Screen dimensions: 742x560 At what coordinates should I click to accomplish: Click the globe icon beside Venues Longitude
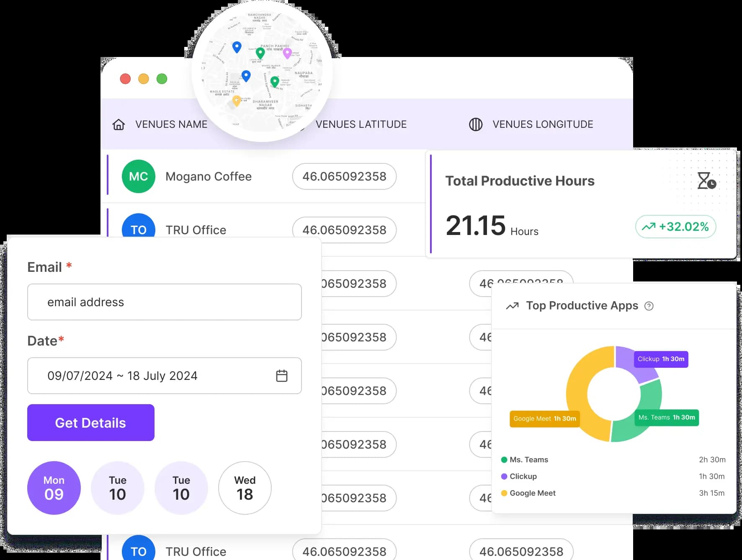click(x=475, y=124)
